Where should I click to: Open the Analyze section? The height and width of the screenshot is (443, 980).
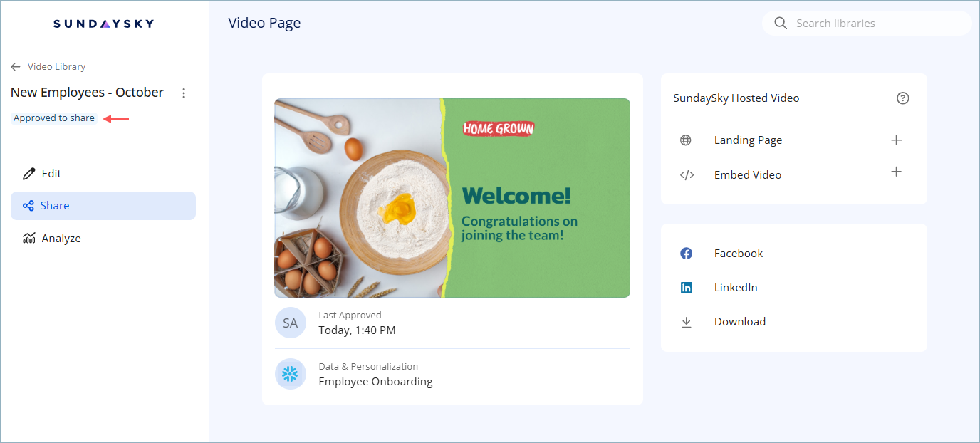(61, 239)
